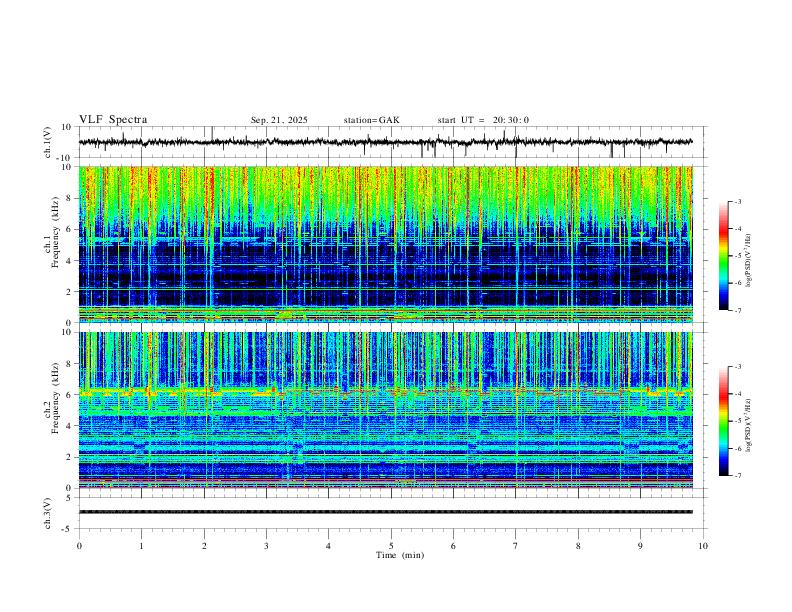The height and width of the screenshot is (612, 792).
Task: Click the "-7" label on ch.2 colorbar
Action: coord(738,476)
